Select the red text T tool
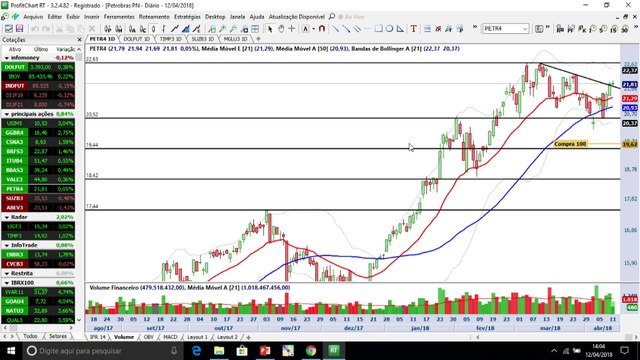The image size is (640, 360). tap(413, 29)
